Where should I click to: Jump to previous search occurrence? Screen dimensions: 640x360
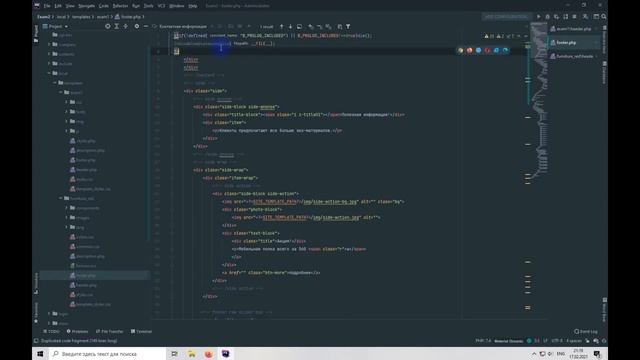click(x=282, y=27)
